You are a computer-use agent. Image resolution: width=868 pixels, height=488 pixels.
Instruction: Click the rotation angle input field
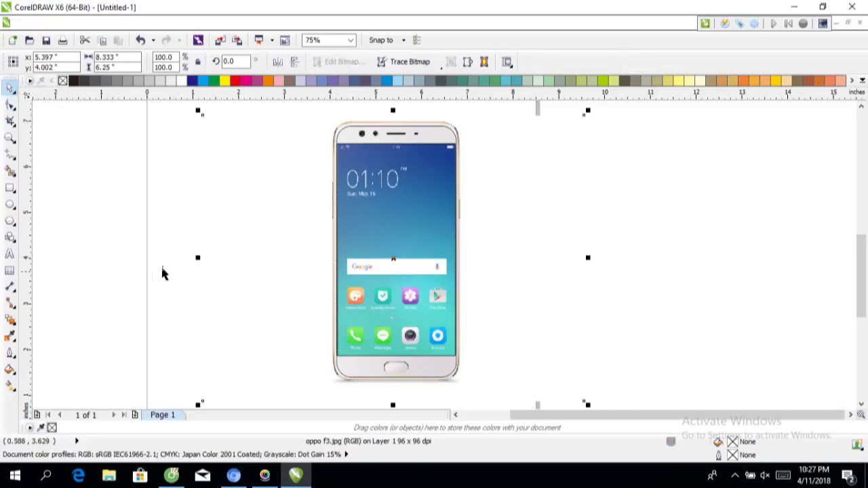237,62
